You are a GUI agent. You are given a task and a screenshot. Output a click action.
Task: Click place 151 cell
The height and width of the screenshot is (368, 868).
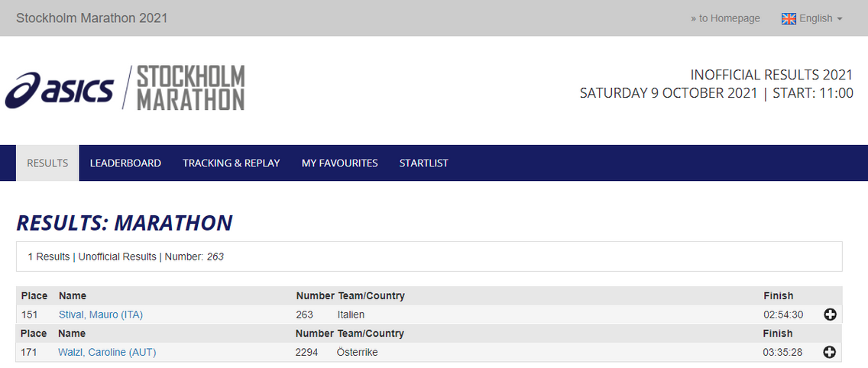[x=29, y=315]
